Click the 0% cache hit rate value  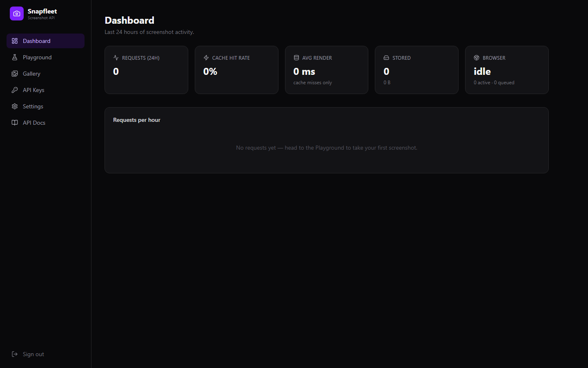point(210,72)
